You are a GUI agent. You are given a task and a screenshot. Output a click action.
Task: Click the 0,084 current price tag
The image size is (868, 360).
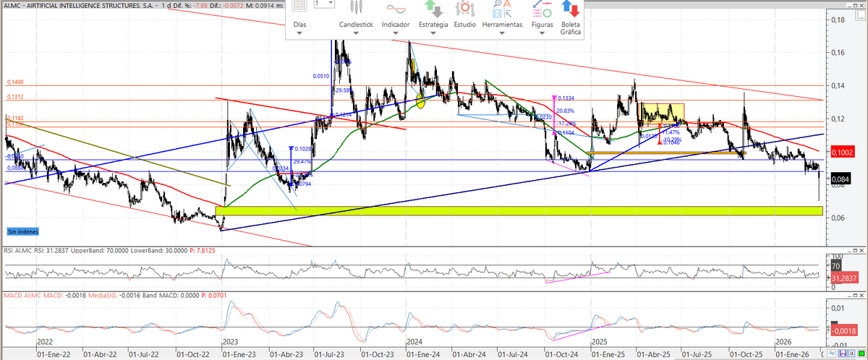[839, 179]
